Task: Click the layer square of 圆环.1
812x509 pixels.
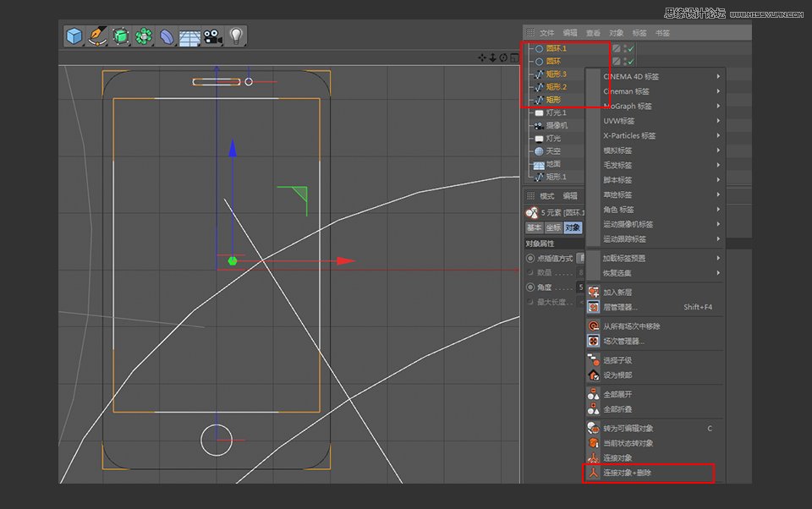Action: [617, 49]
